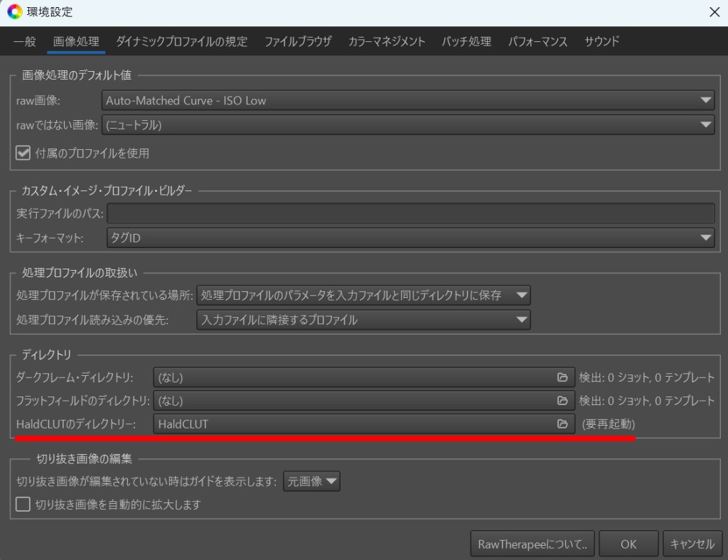Open カラーマネジメント tab

[x=387, y=41]
